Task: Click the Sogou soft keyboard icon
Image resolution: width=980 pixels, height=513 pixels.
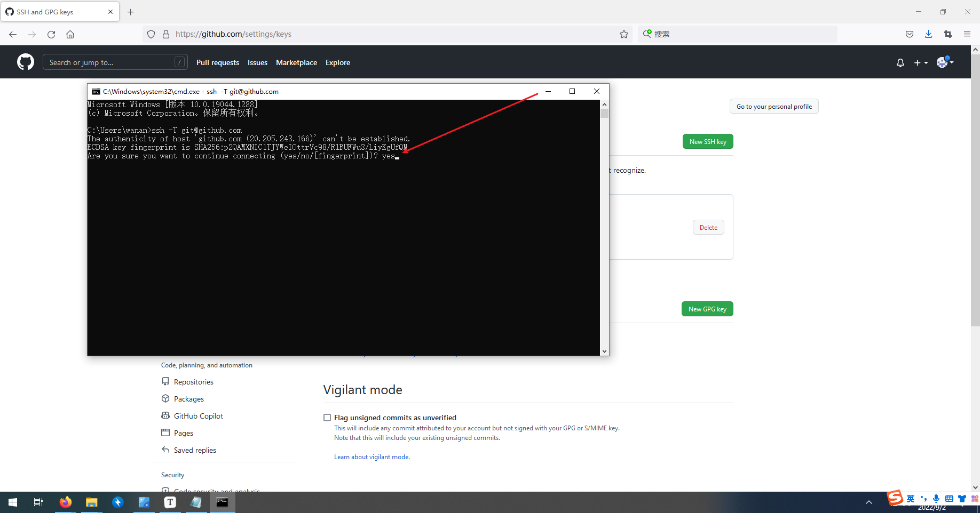Action: click(949, 499)
